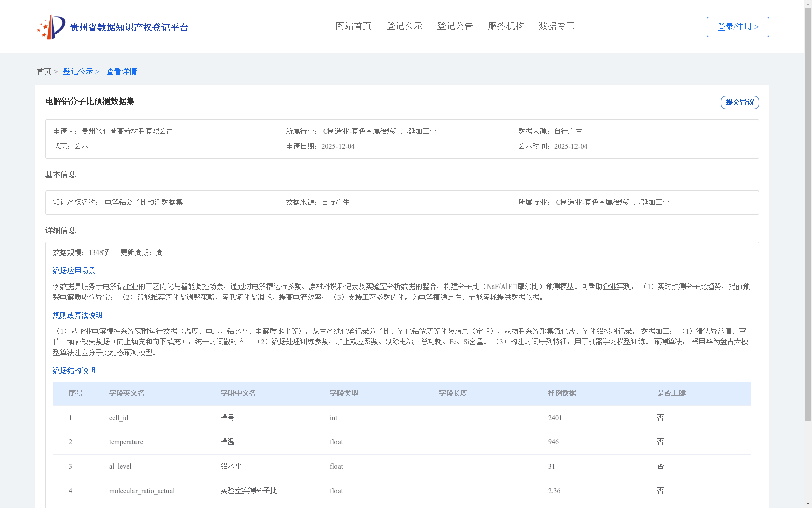Viewport: 812px width, 508px height.
Task: Click the 状态 value 公示
Action: 82,146
